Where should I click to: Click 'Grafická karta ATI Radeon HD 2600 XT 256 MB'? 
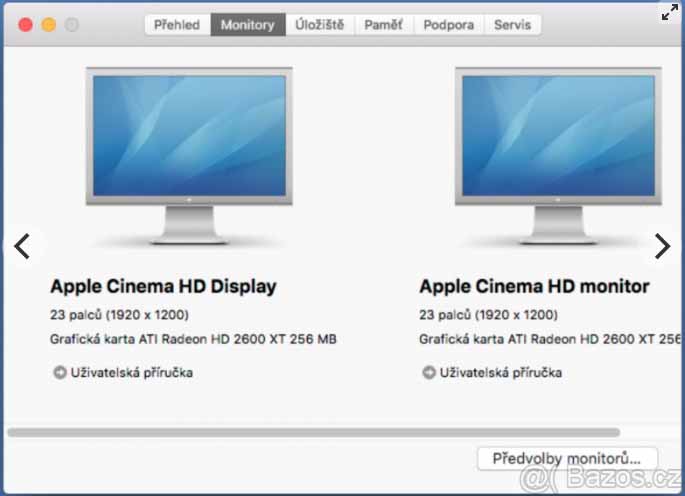point(193,339)
